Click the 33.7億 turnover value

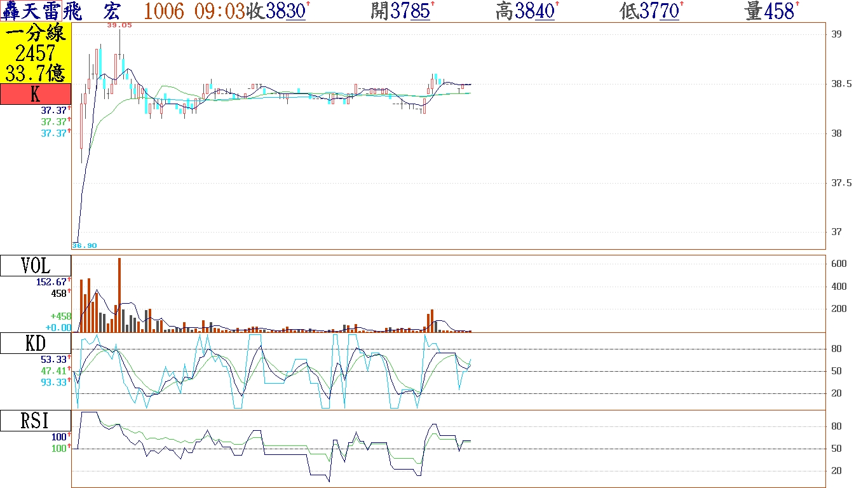pyautogui.click(x=36, y=73)
